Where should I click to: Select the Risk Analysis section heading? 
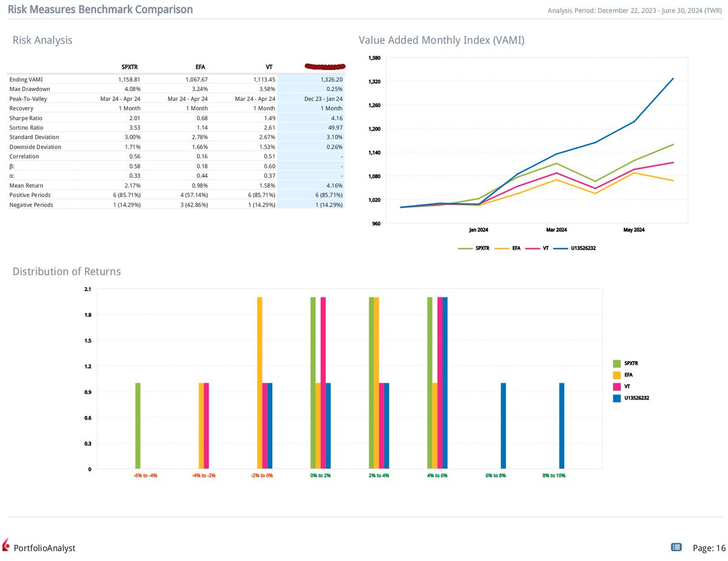pyautogui.click(x=42, y=40)
